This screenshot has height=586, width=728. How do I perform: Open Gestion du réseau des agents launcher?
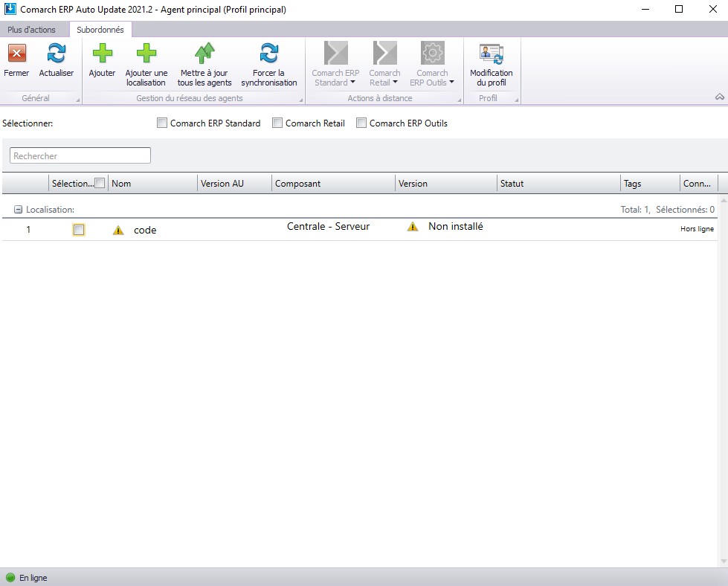pyautogui.click(x=301, y=100)
